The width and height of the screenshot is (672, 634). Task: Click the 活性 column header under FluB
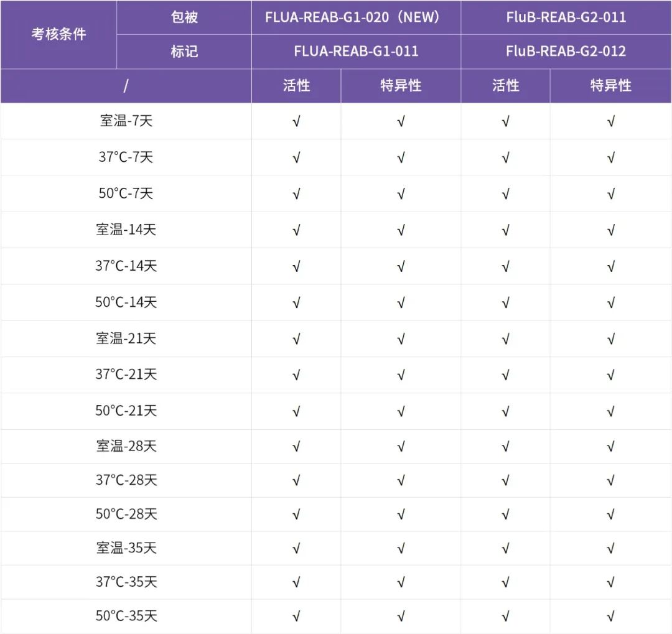(x=505, y=86)
